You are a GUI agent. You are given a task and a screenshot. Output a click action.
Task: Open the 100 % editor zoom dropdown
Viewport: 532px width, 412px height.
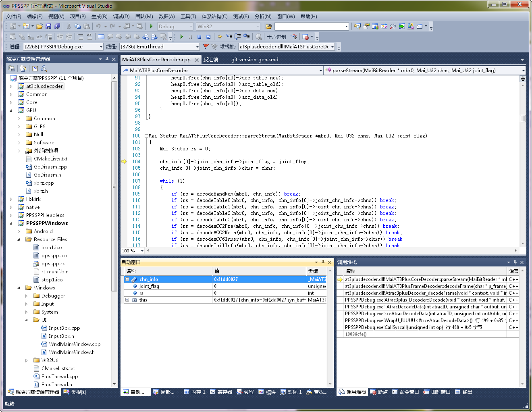tap(142, 251)
